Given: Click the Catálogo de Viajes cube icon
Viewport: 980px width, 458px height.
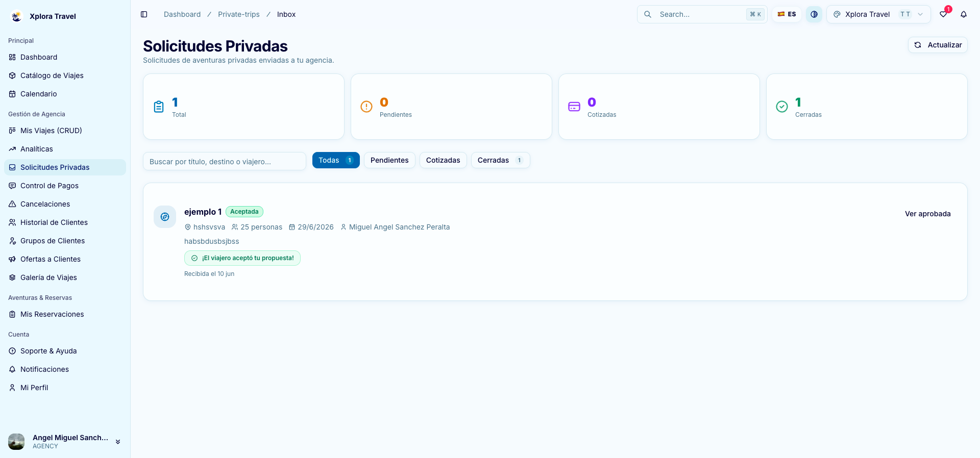Looking at the screenshot, I should point(12,75).
